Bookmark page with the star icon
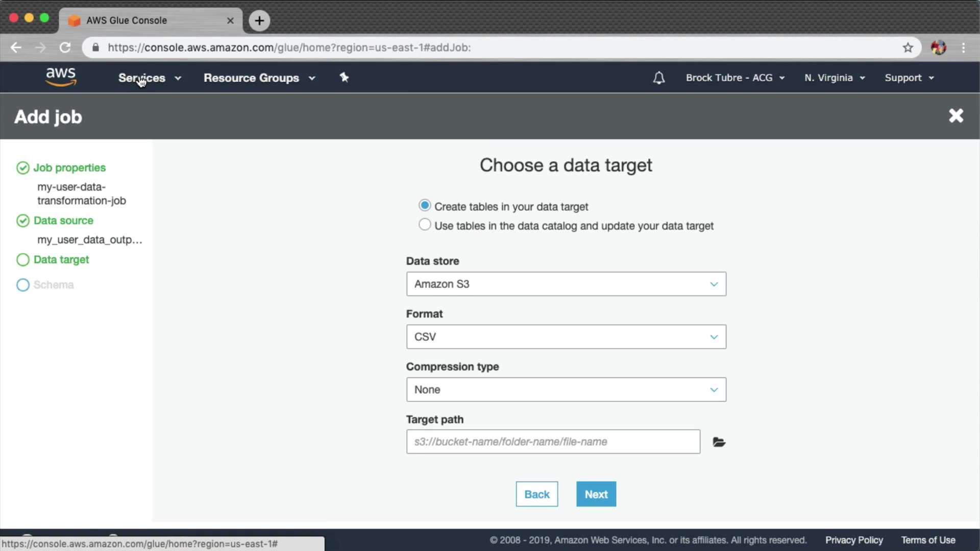The image size is (980, 551). pos(908,47)
